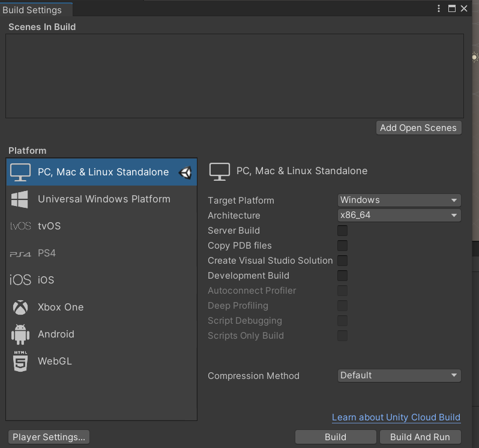
Task: Toggle the Scripts Only Build checkbox
Action: (343, 335)
